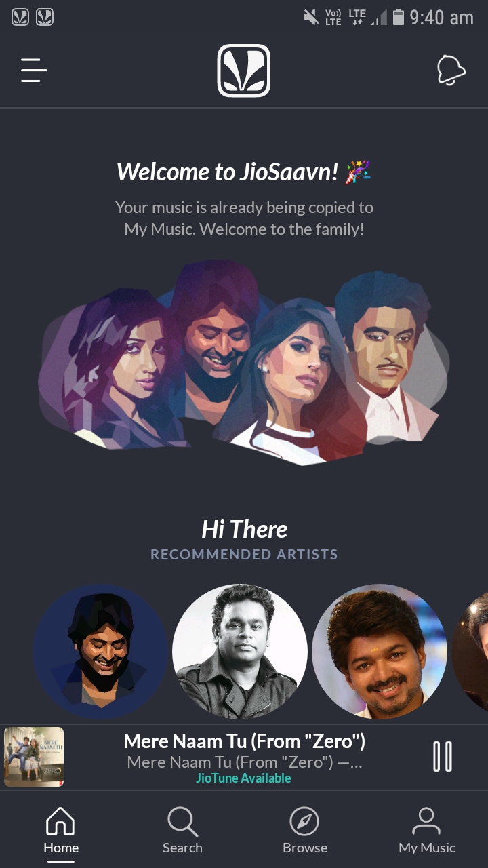Switch to the Search tab

(182, 830)
